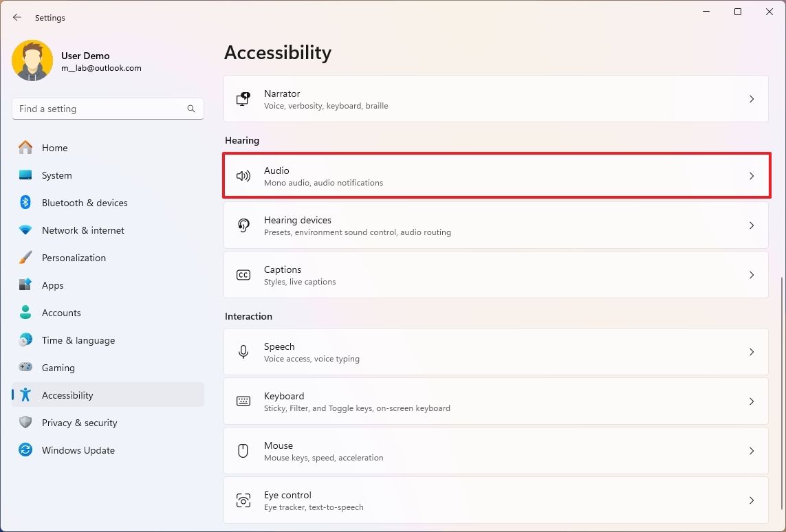Expand the Audio settings row chevron
This screenshot has width=786, height=532.
pos(751,175)
